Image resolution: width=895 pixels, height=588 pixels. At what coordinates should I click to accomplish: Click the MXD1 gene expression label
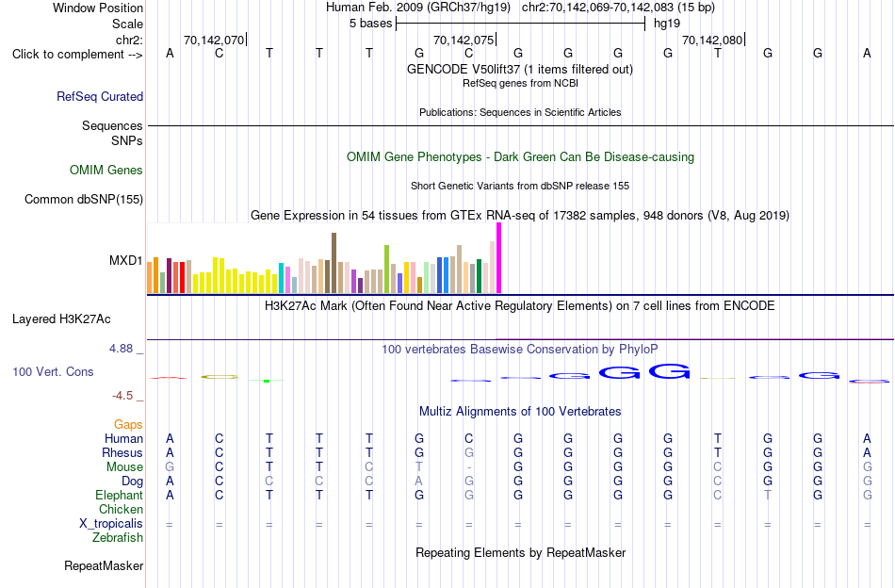click(125, 260)
